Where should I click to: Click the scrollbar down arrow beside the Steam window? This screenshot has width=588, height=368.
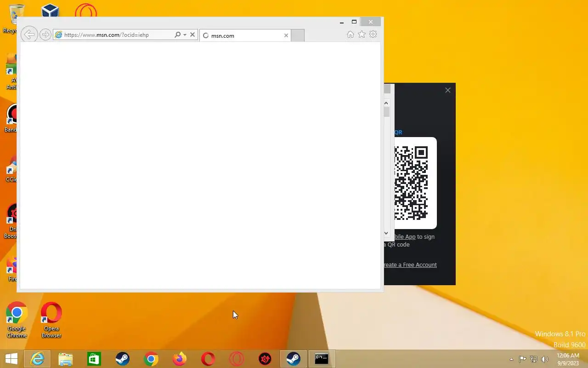click(x=386, y=233)
